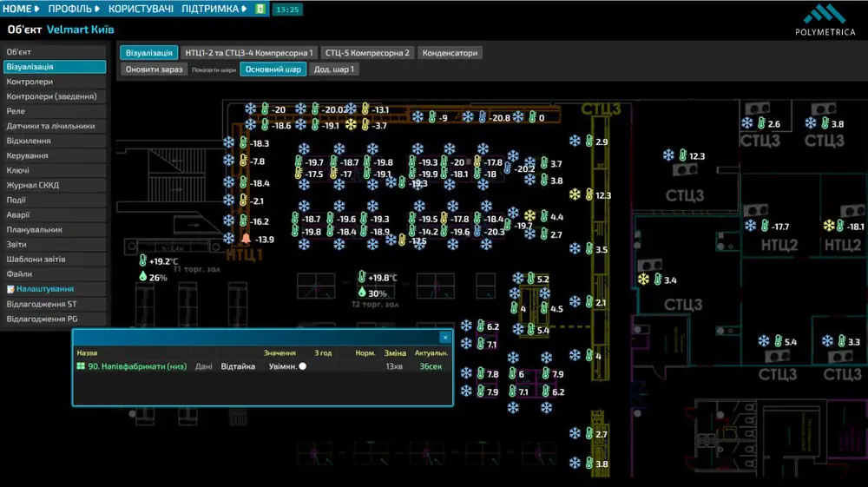
Task: Click the thermometer icon showing -18.3
Action: point(244,142)
